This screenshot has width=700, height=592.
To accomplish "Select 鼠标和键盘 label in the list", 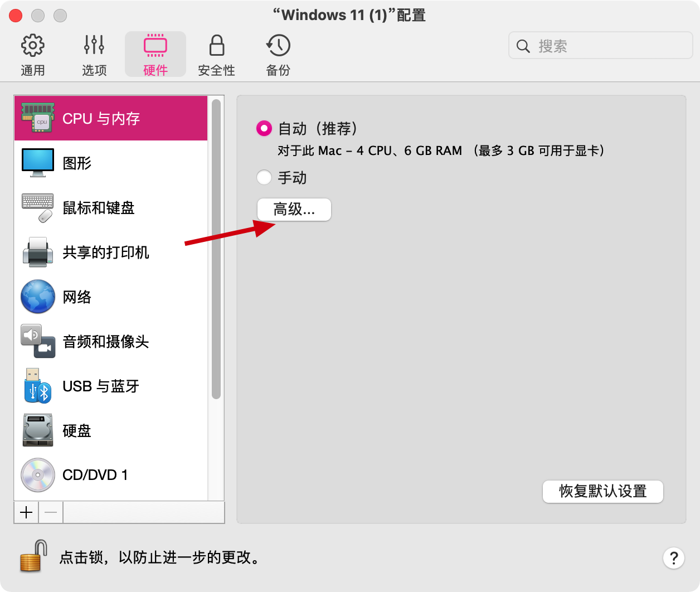I will point(99,208).
